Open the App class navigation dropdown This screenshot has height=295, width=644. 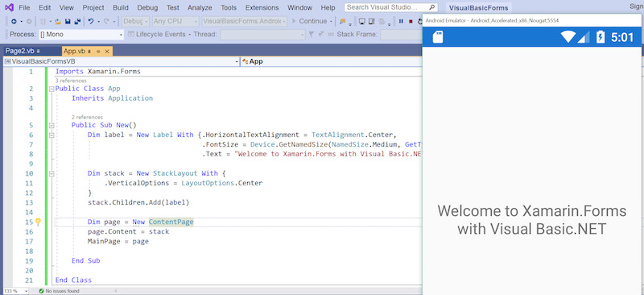[x=331, y=61]
